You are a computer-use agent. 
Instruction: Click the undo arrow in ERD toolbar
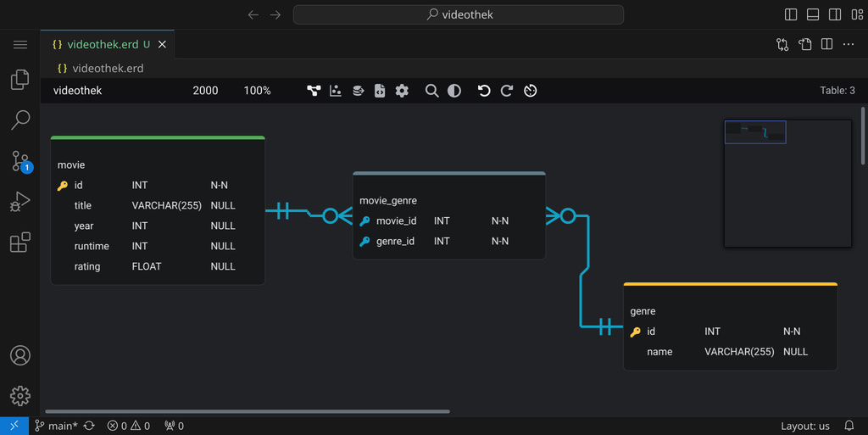point(484,91)
